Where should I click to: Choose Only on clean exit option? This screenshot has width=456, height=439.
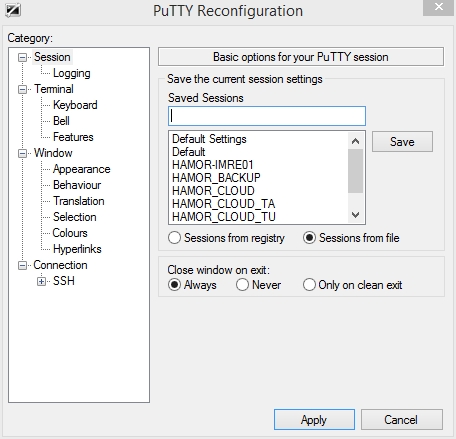tap(309, 285)
